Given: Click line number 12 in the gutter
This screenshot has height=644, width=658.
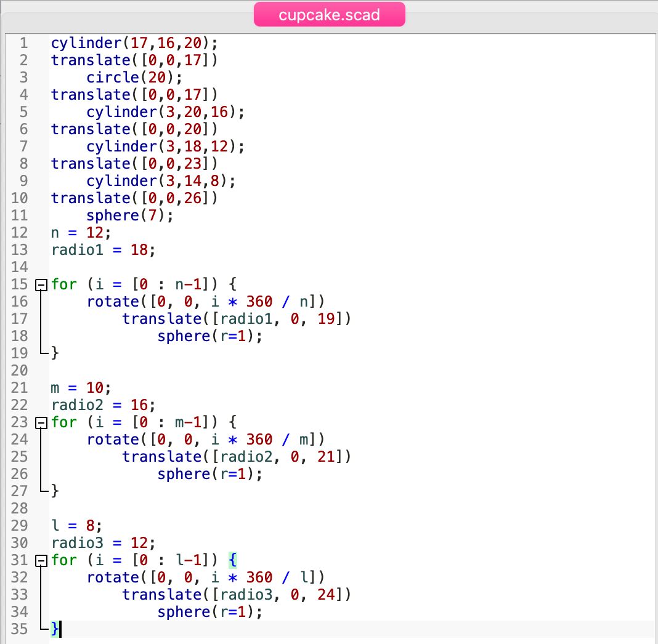Looking at the screenshot, I should click(20, 233).
